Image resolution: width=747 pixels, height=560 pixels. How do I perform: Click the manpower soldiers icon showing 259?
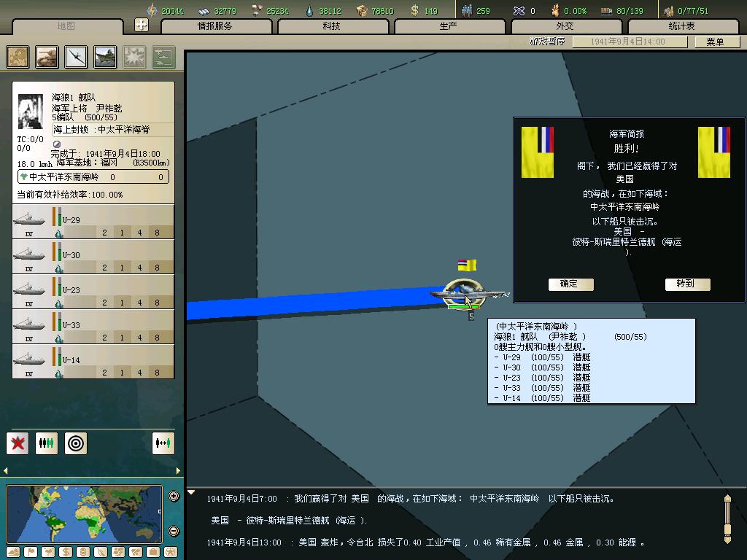pos(467,10)
